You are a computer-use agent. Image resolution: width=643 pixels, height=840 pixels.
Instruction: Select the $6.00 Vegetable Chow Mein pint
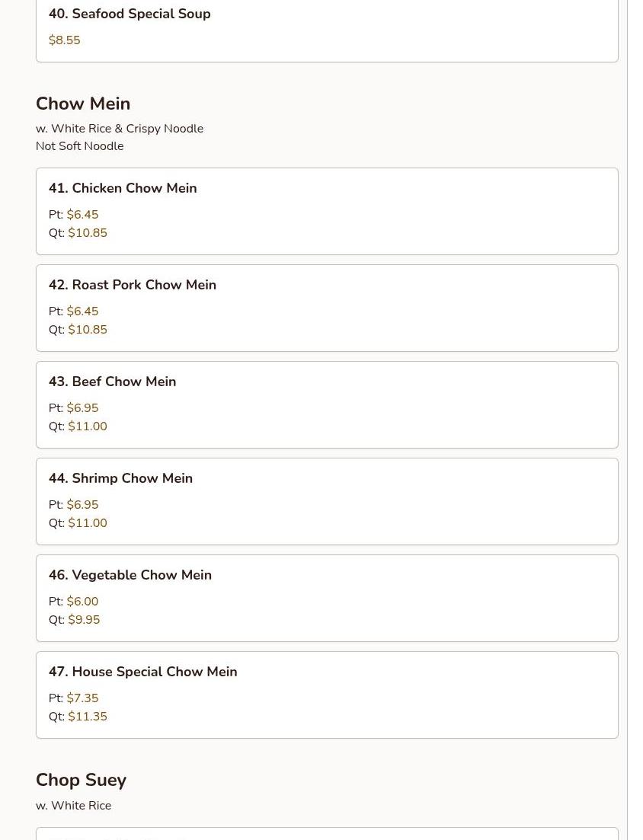tap(82, 602)
